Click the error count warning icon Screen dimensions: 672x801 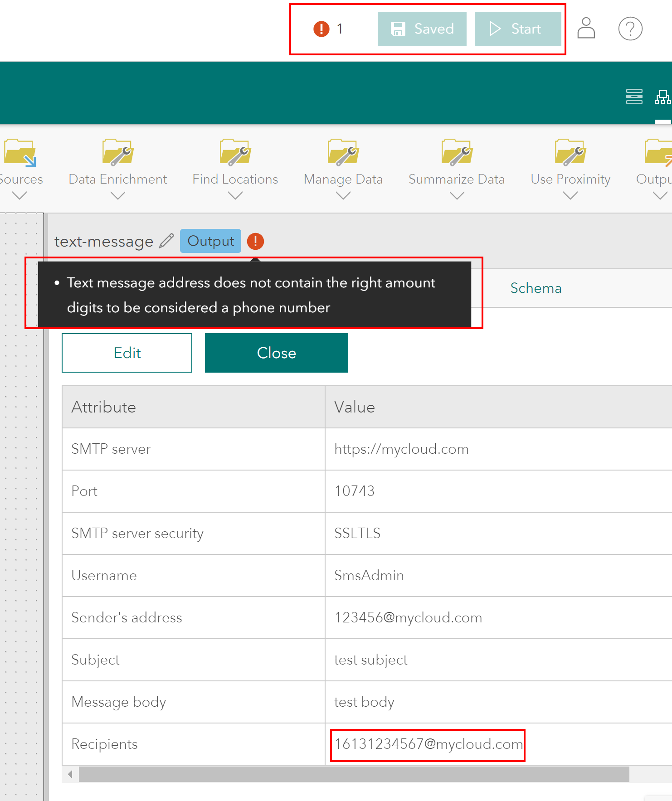coord(321,29)
